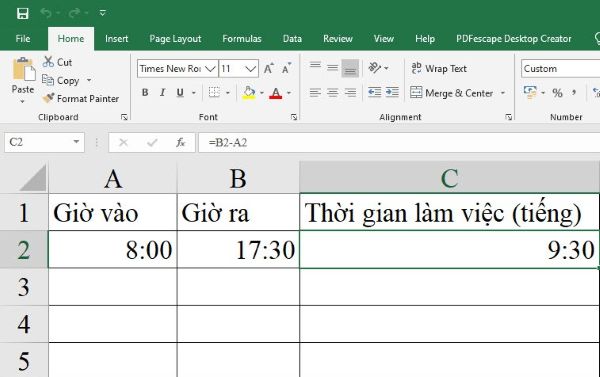The image size is (600, 377).
Task: Click Increase Font Size icon
Action: point(268,69)
